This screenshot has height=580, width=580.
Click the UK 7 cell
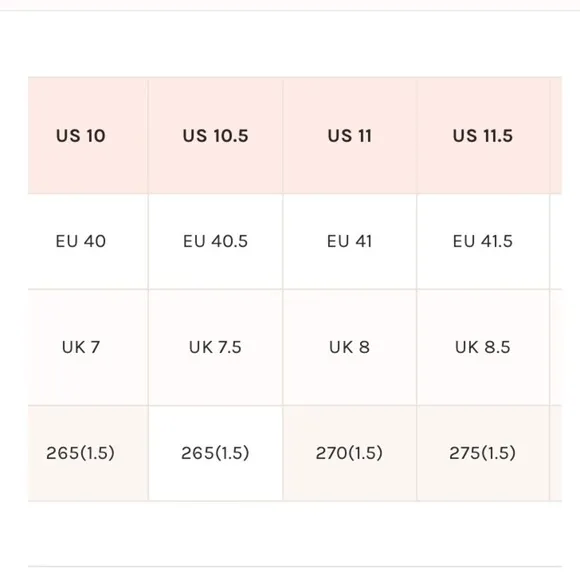88,347
